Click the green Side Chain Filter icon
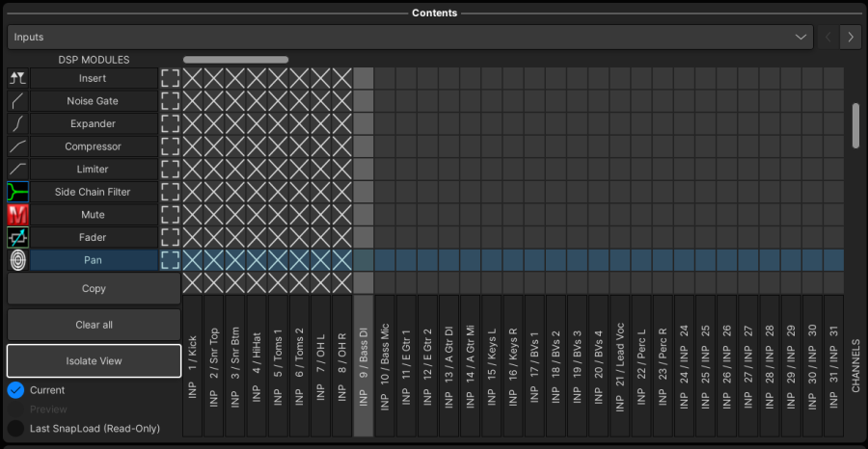Image resolution: width=868 pixels, height=449 pixels. (x=17, y=192)
